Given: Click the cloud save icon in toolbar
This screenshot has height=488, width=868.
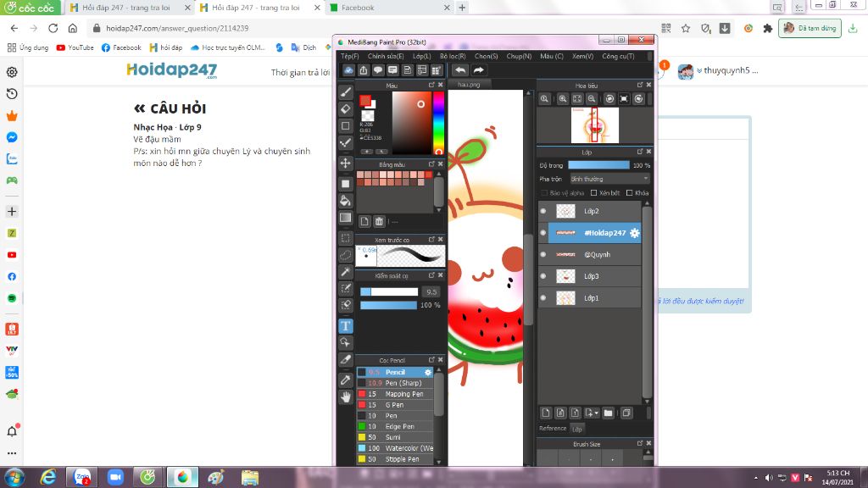Looking at the screenshot, I should [348, 70].
